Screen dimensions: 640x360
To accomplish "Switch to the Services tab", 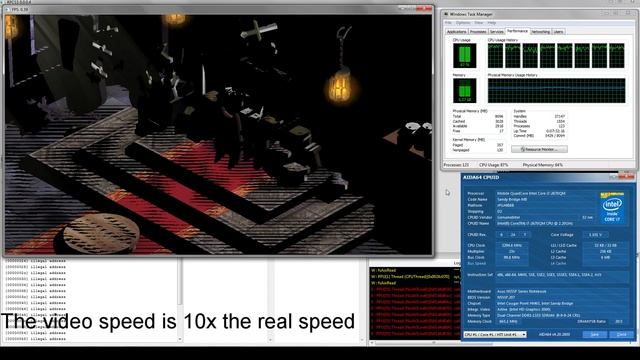I will (496, 31).
